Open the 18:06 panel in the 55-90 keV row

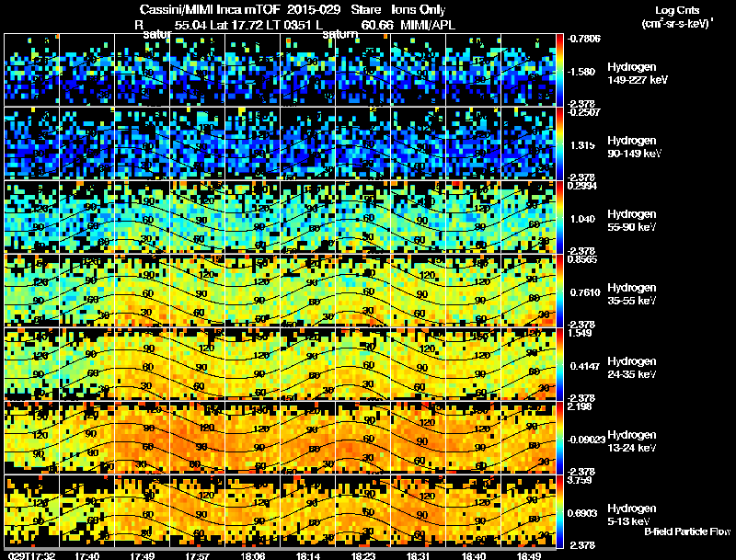click(x=252, y=217)
